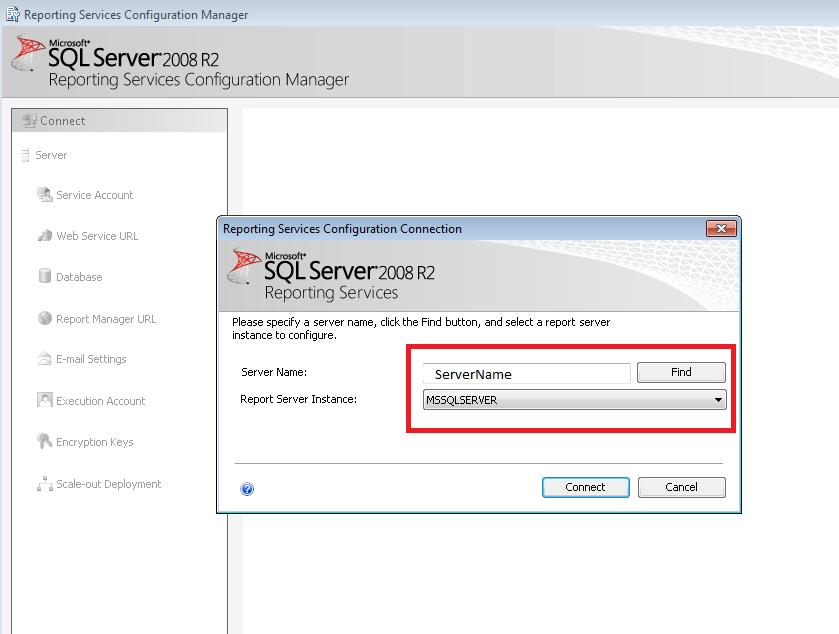
Task: Close the Reporting Services Configuration Connection dialog
Action: (x=721, y=228)
